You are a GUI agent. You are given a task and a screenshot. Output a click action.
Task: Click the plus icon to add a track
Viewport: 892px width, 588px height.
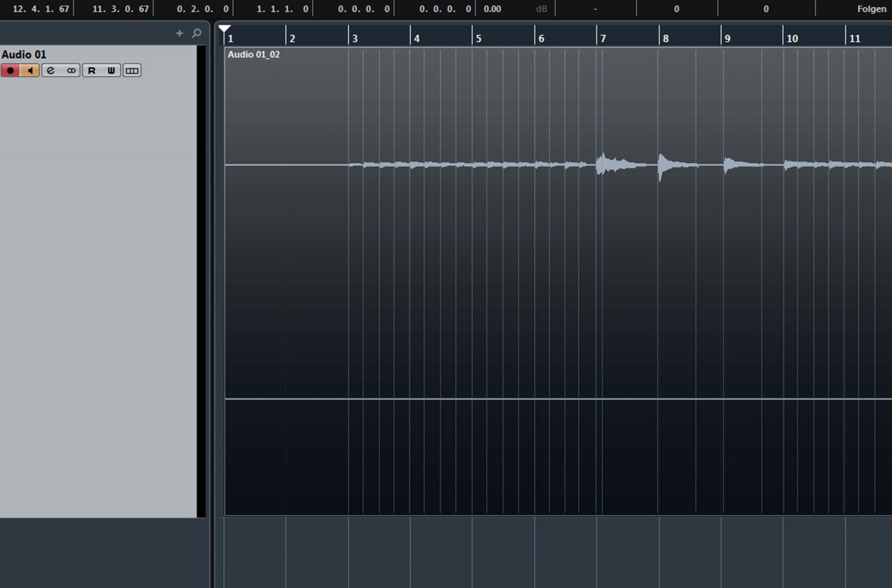pyautogui.click(x=179, y=33)
